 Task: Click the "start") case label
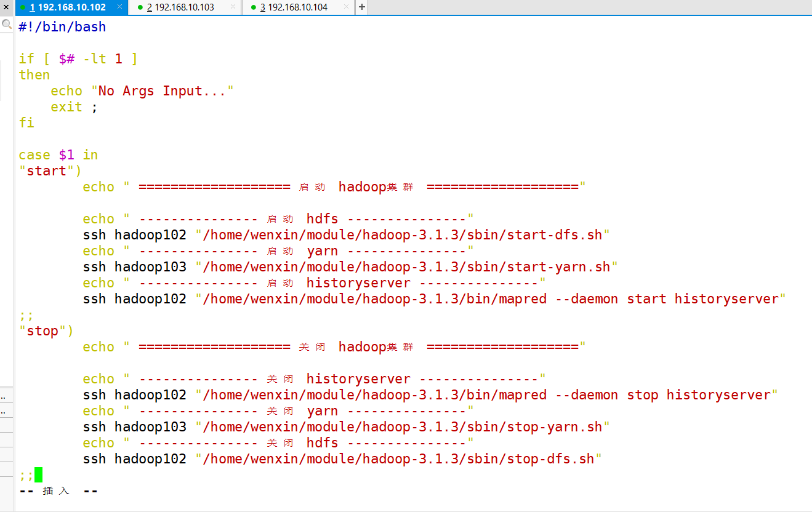(50, 171)
